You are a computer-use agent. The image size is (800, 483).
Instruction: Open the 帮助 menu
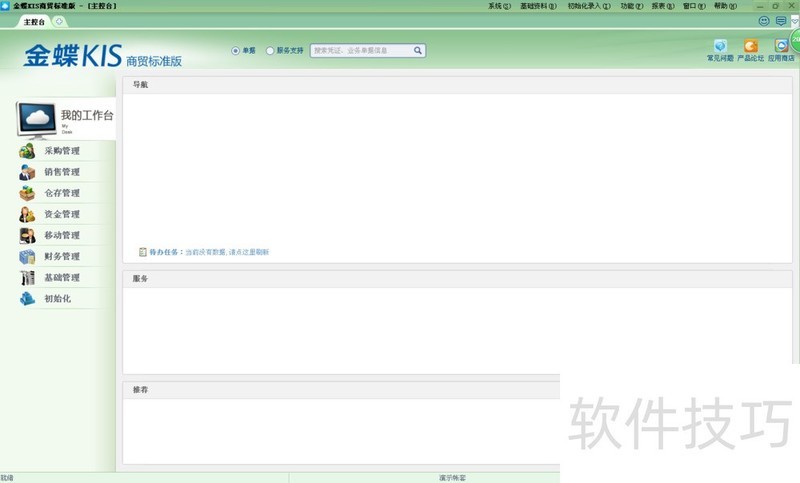(725, 6)
